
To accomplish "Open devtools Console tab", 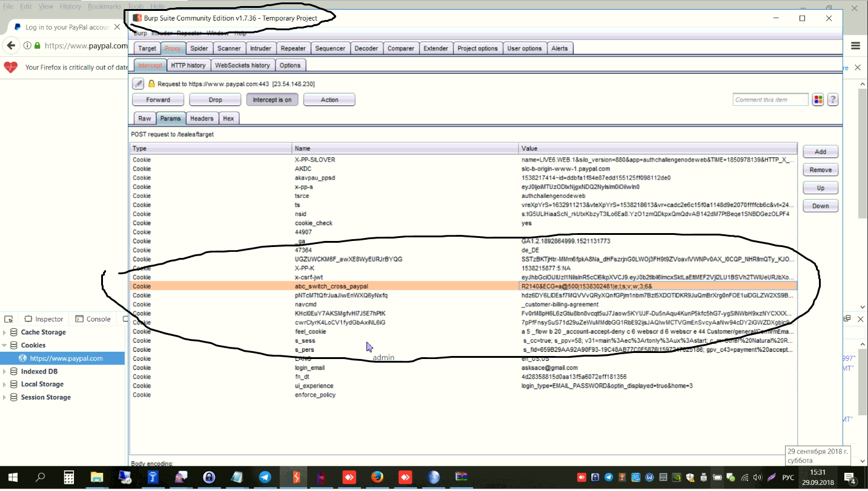I will tap(93, 319).
